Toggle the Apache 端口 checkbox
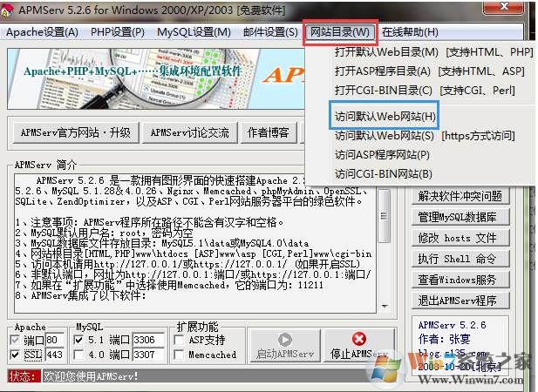 point(15,340)
